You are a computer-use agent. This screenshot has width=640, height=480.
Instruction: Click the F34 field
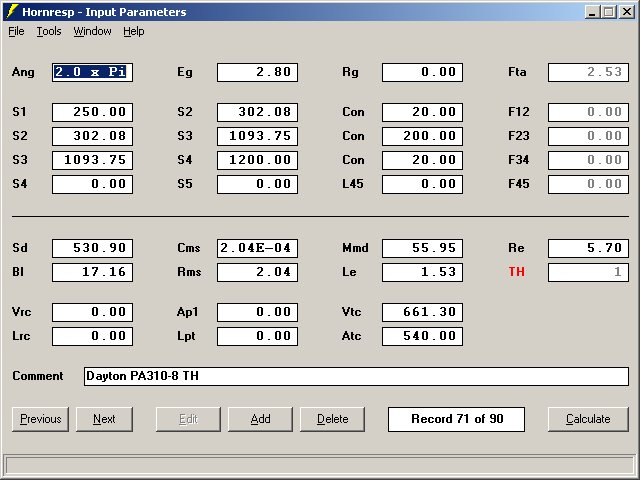[x=588, y=160]
